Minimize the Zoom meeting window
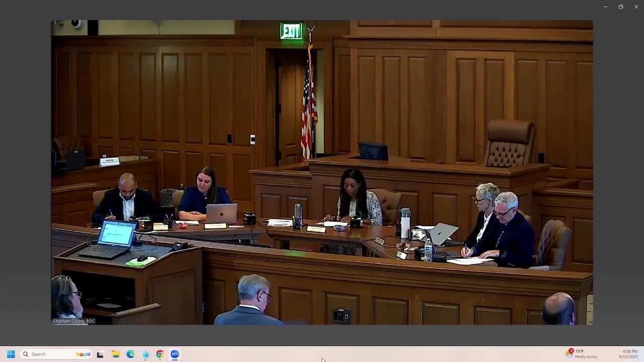The width and height of the screenshot is (644, 362). [x=605, y=7]
